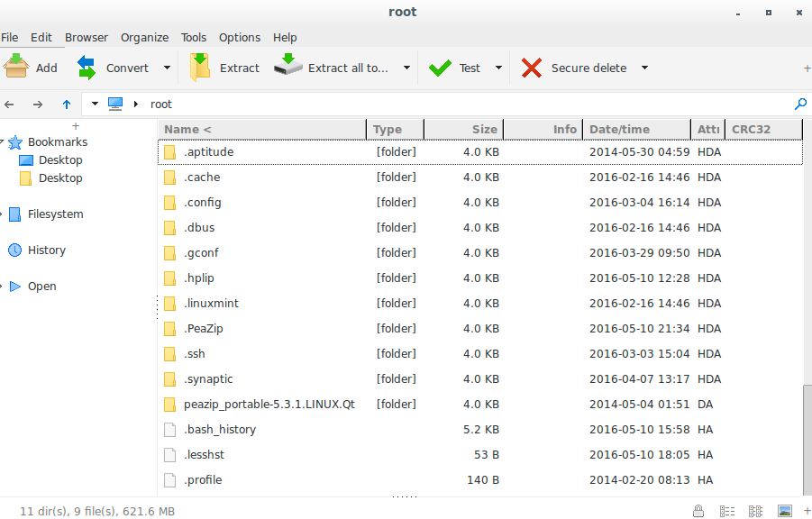Open the Desktop bookmark link

click(x=59, y=159)
